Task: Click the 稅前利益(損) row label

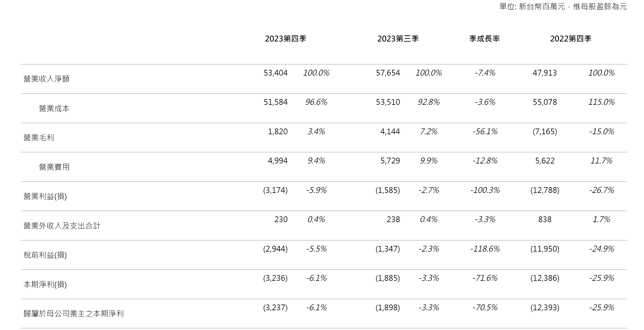Action: (x=45, y=255)
